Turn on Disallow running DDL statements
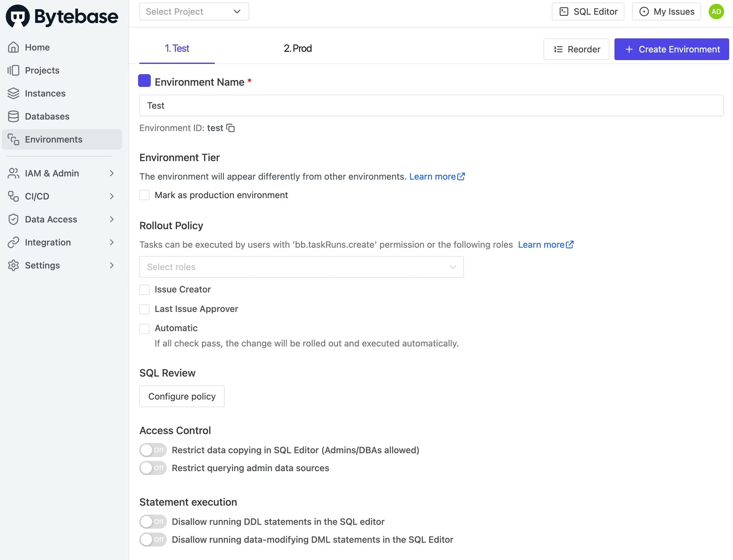Viewport: 733px width, 560px height. (x=153, y=522)
